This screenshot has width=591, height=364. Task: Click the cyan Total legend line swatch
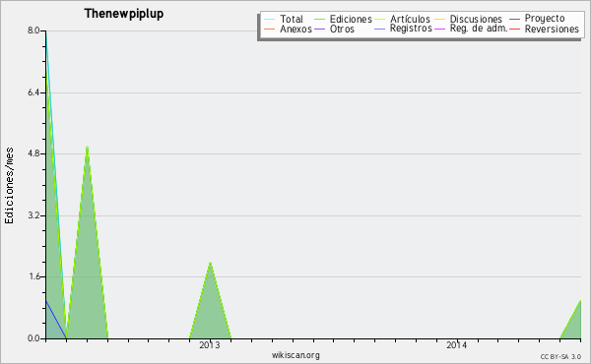click(x=270, y=19)
